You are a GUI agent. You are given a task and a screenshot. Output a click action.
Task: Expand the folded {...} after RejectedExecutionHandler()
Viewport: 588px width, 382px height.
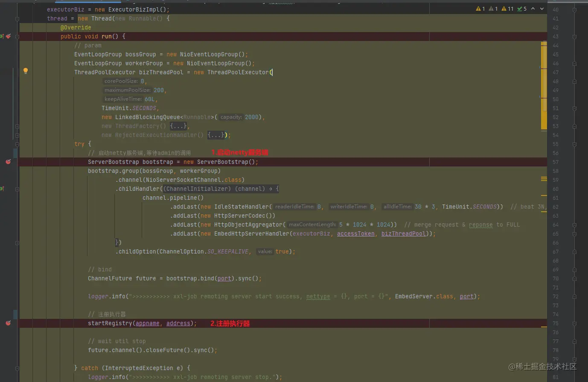click(216, 135)
